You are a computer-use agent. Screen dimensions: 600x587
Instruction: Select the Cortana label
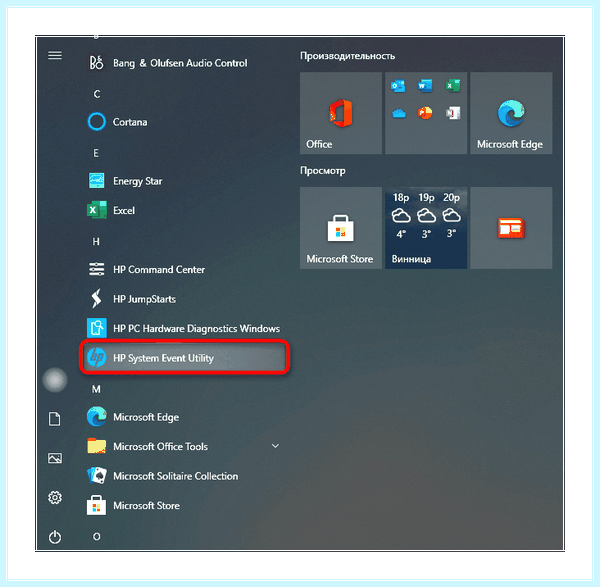(x=130, y=122)
